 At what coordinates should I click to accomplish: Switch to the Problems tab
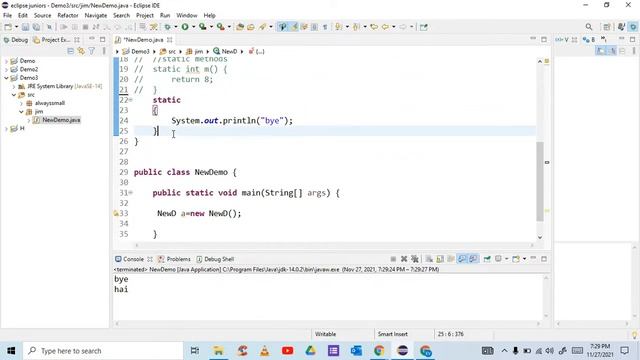175,259
